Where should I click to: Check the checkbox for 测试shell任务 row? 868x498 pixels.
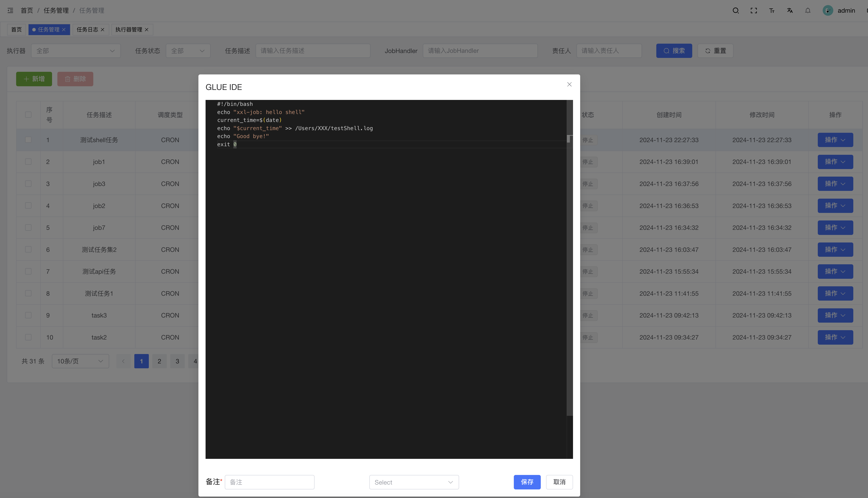tap(28, 140)
